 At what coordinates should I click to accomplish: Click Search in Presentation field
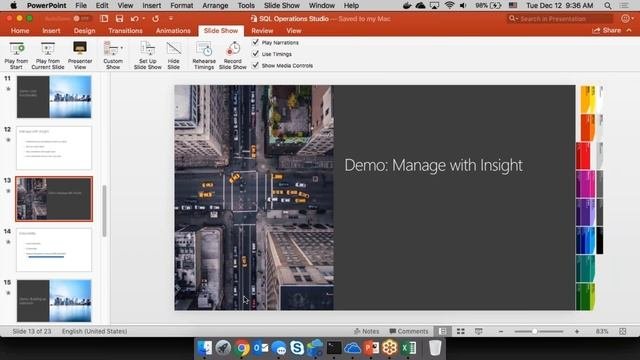[x=560, y=19]
